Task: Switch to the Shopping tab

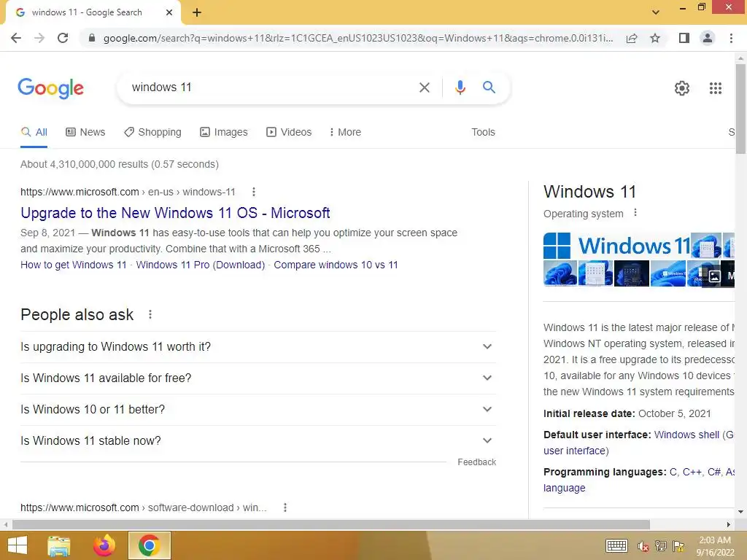Action: pos(152,133)
